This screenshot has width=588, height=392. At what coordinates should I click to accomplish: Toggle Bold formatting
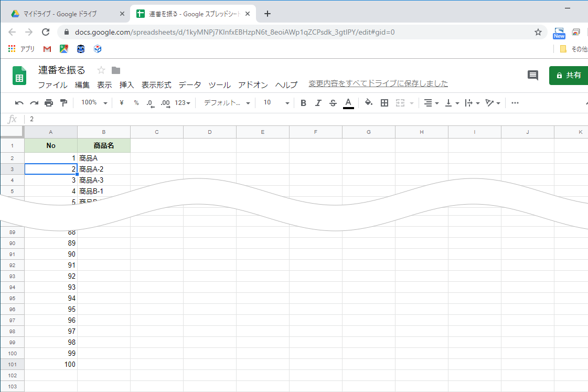303,103
